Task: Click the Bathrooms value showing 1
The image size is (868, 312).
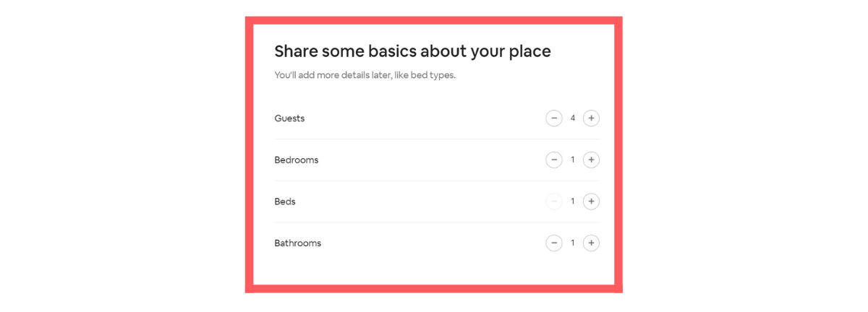Action: [x=573, y=243]
